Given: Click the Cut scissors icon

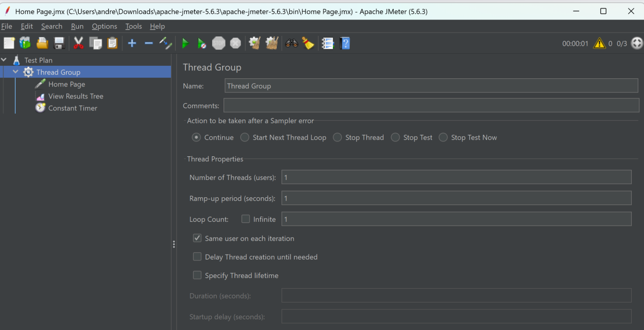Looking at the screenshot, I should tap(78, 43).
